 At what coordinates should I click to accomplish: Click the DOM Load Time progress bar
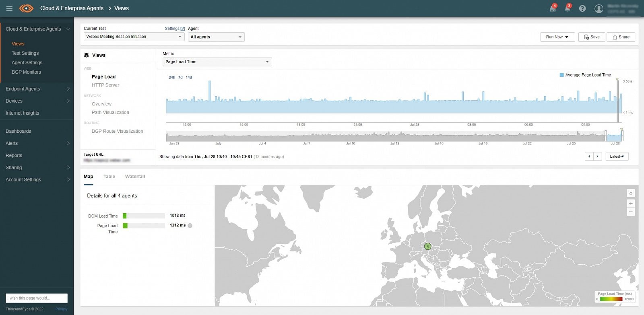click(x=144, y=216)
